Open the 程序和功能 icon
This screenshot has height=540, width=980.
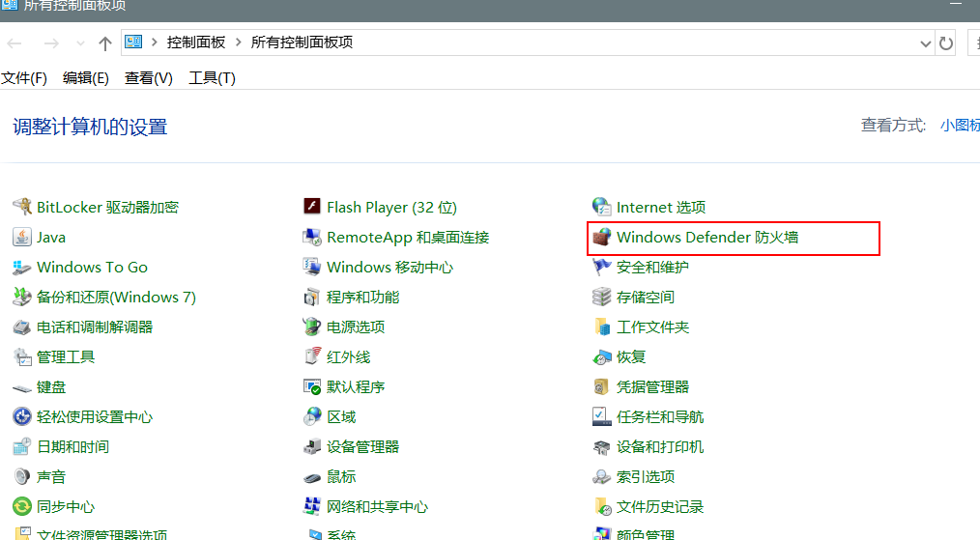[312, 297]
